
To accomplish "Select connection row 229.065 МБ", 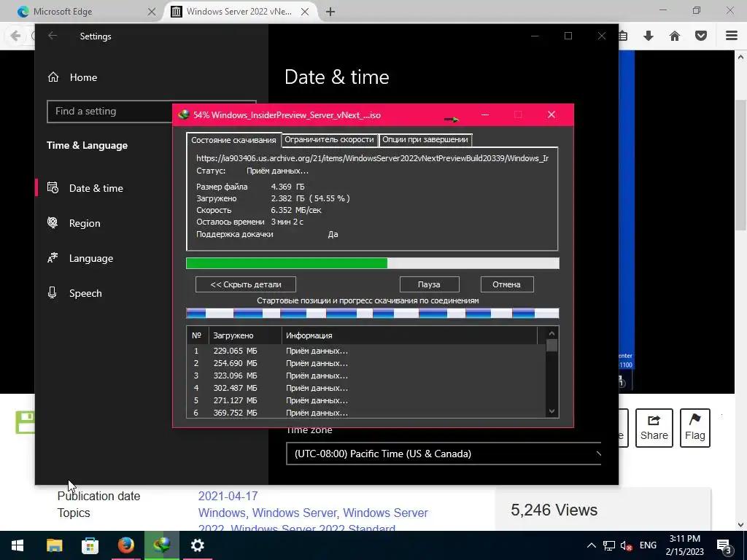I will (365, 351).
